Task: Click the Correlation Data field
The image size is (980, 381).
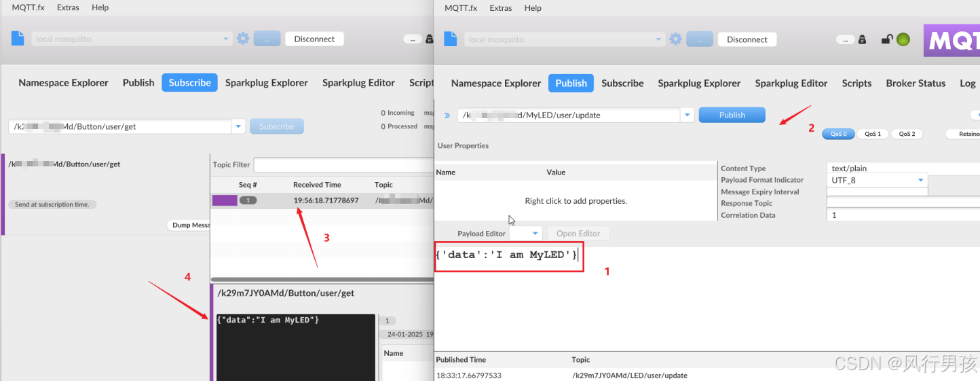Action: coord(903,215)
